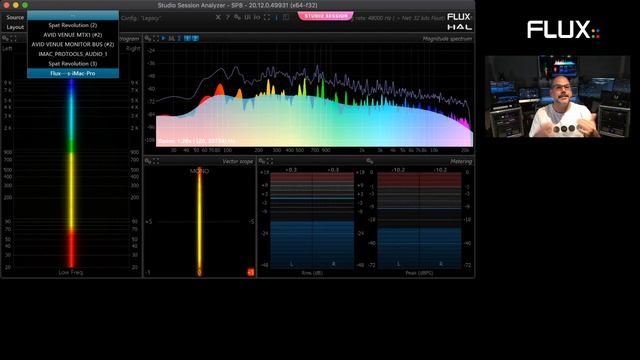Click the info icon in top toolbar
Image resolution: width=640 pixels, height=360 pixels.
pos(277,18)
